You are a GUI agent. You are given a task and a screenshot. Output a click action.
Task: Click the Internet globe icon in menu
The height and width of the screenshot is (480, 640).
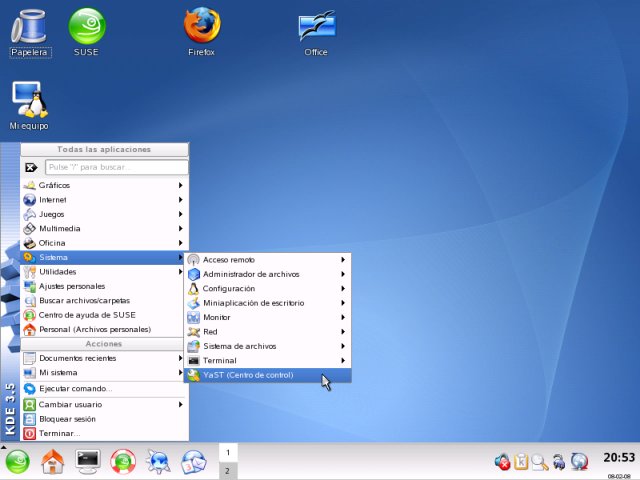[29, 200]
